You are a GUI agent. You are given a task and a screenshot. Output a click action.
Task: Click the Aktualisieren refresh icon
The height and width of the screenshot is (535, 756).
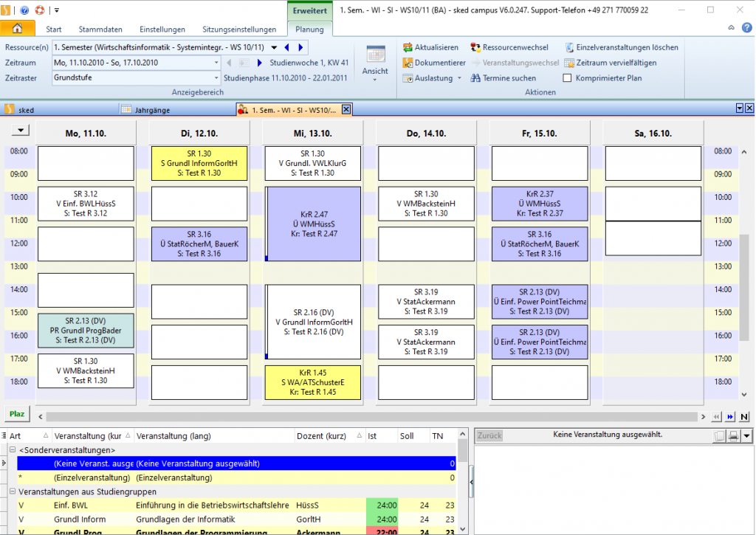pos(408,47)
